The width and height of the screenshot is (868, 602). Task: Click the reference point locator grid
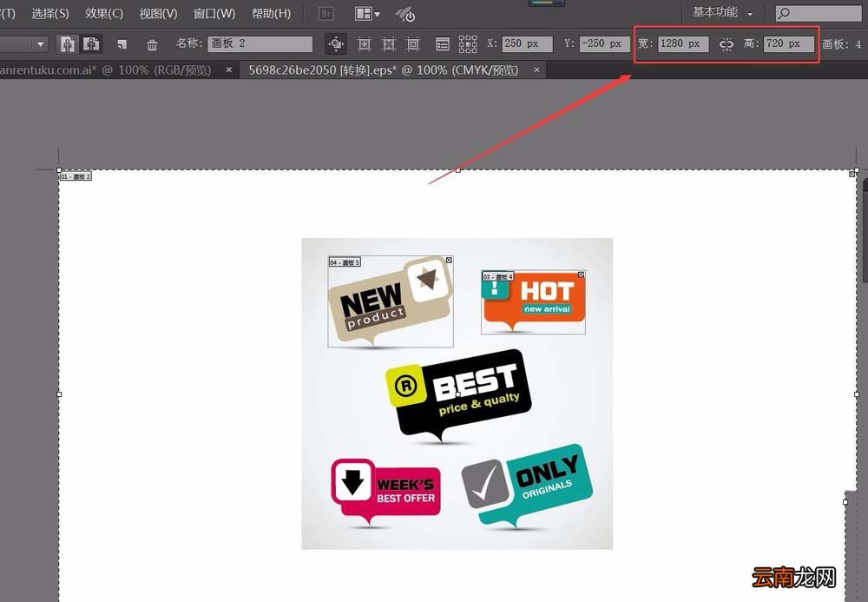click(x=468, y=43)
